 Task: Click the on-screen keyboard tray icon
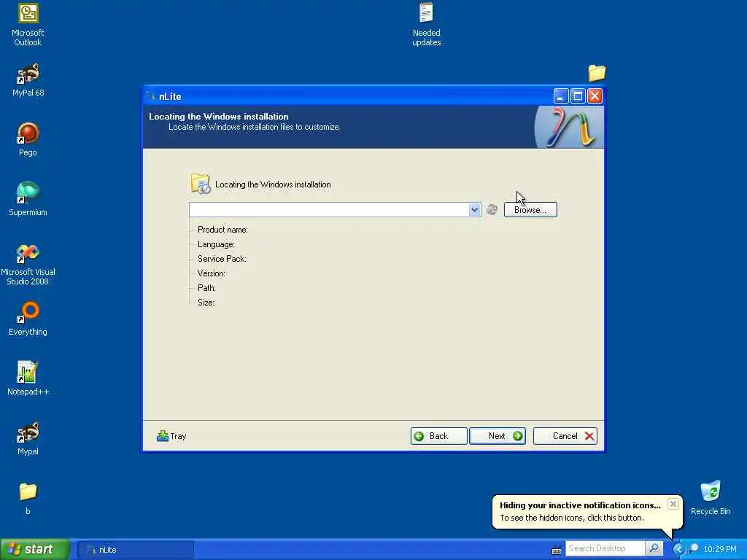click(x=556, y=551)
